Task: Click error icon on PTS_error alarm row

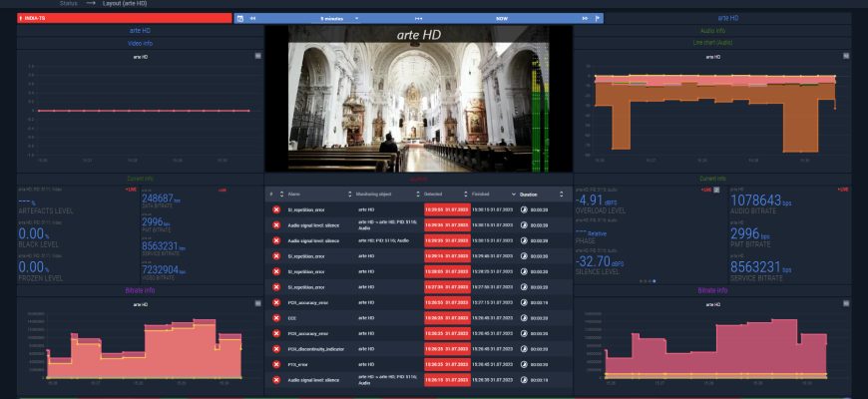Action: tap(276, 364)
